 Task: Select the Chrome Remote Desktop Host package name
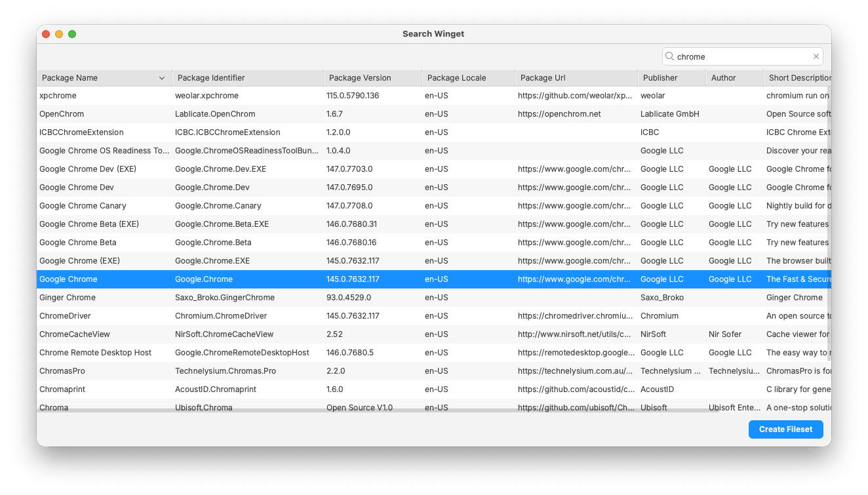coord(95,353)
